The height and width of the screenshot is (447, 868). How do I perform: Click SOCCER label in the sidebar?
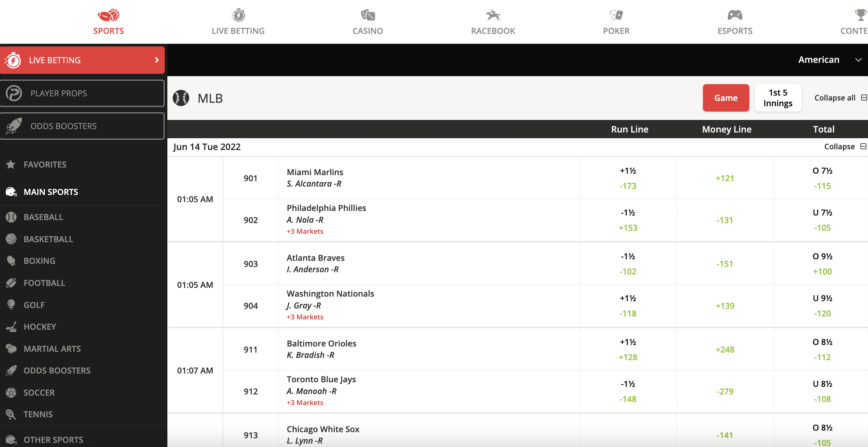39,393
